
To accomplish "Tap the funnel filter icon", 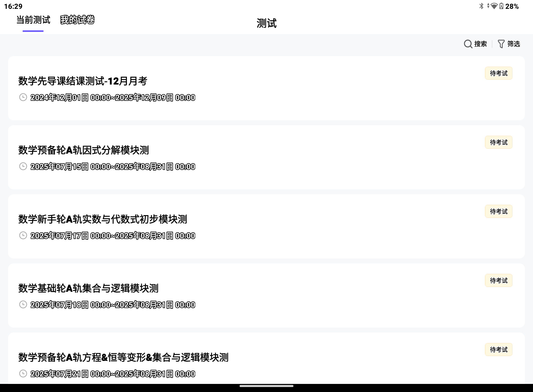I will pos(501,44).
